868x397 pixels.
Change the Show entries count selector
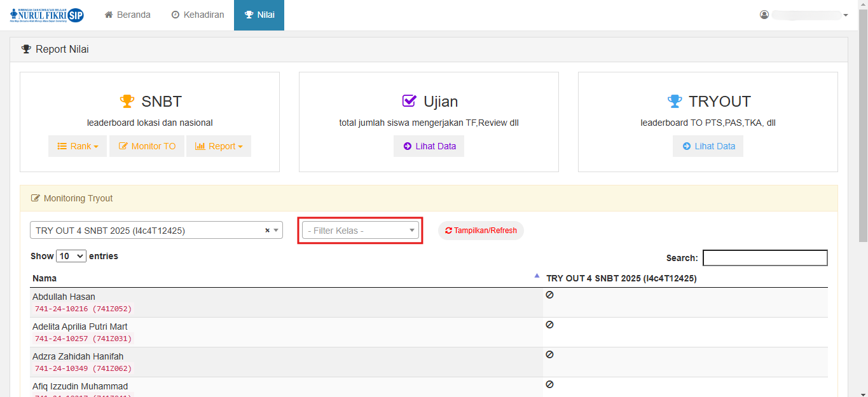point(71,256)
